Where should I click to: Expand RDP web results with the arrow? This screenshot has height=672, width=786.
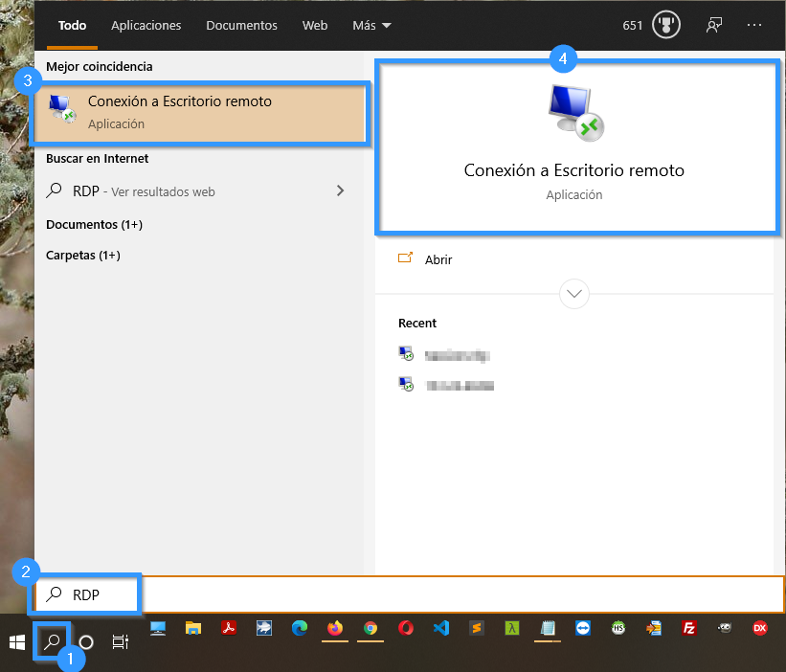click(x=340, y=190)
